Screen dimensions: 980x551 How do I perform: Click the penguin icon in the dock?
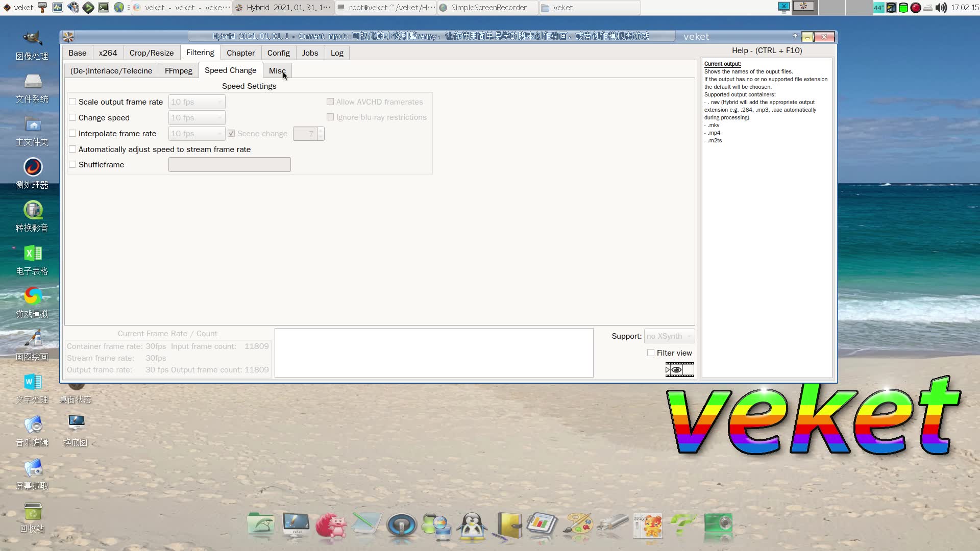click(472, 525)
